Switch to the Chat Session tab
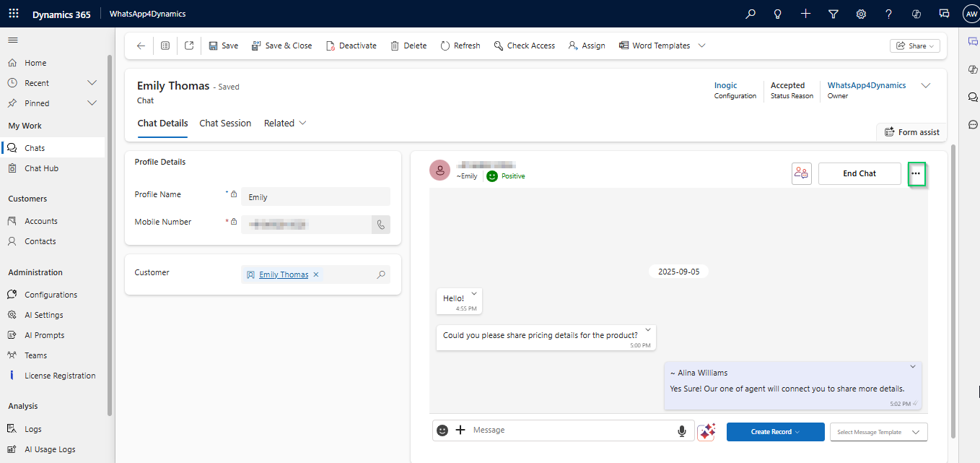The height and width of the screenshot is (463, 980). pyautogui.click(x=225, y=124)
